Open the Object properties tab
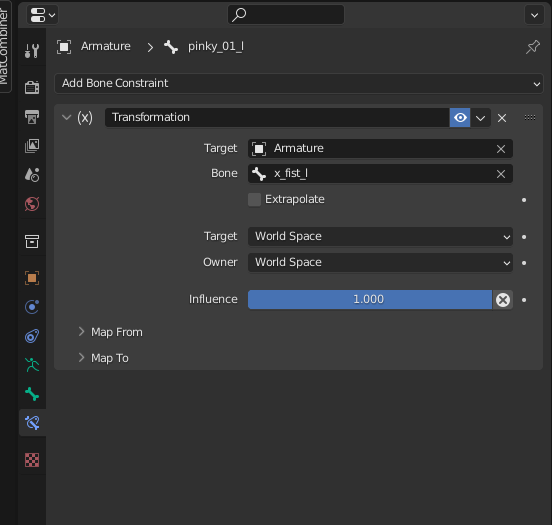This screenshot has width=552, height=525. 32,278
